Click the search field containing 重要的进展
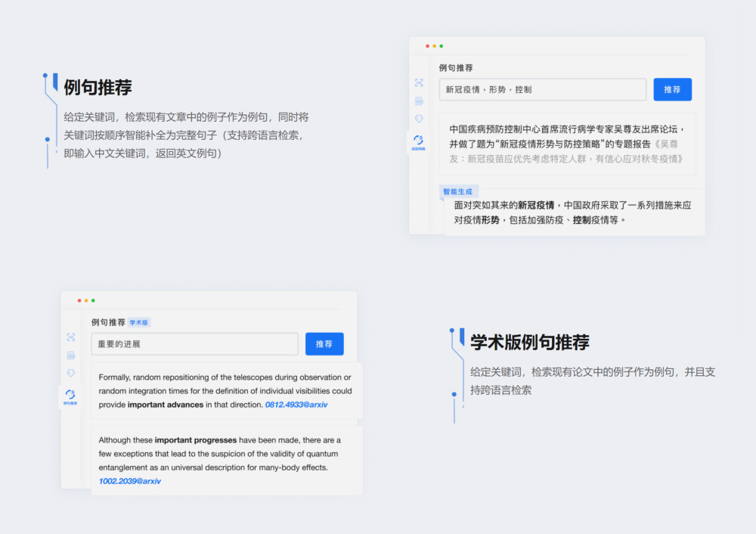 tap(194, 343)
